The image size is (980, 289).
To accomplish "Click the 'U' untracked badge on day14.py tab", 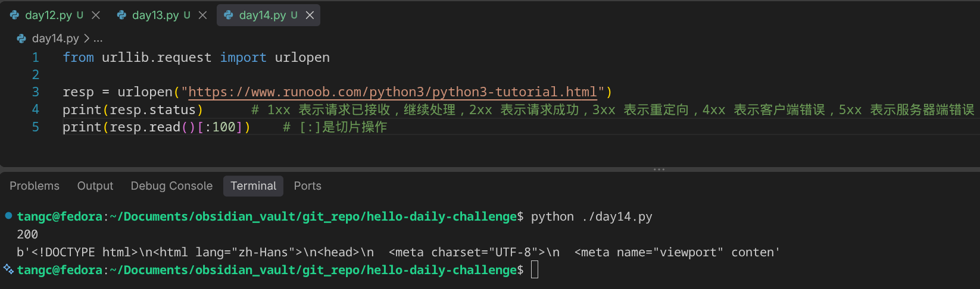I will pos(294,15).
